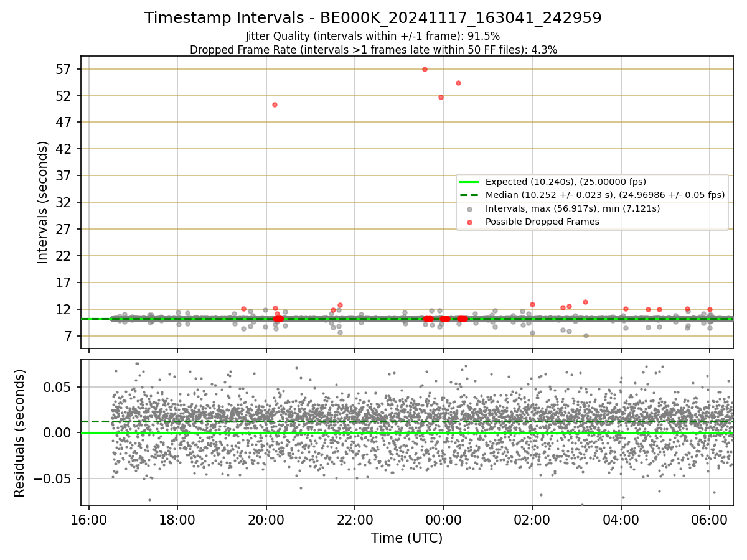Click the red point near 54 seconds after 00:00
Image resolution: width=747 pixels, height=560 pixels.
pyautogui.click(x=458, y=83)
